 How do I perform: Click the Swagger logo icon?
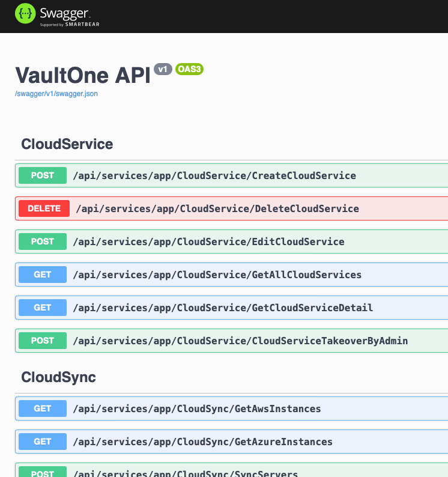25,14
